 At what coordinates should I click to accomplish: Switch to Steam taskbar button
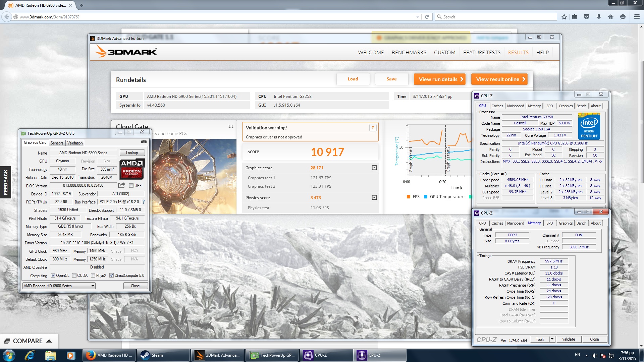(163, 355)
